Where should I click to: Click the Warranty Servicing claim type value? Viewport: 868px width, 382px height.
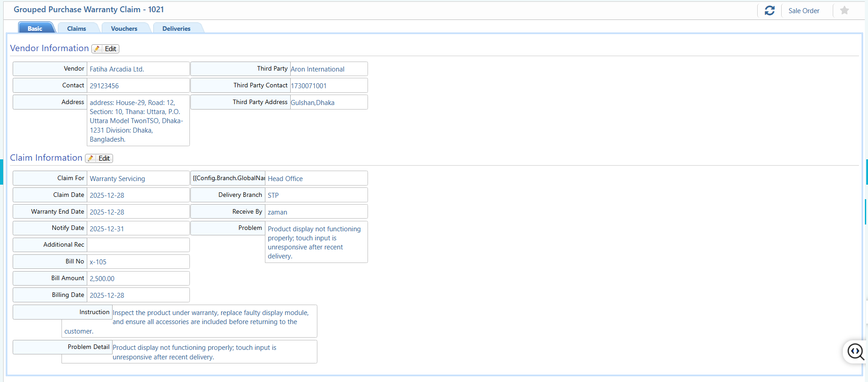pyautogui.click(x=117, y=179)
